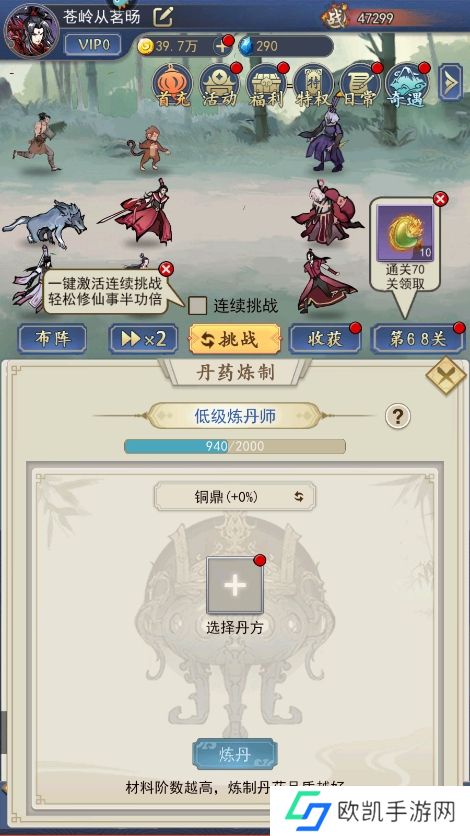Toggle the ×2 battle speed button
Viewport: 470px width, 836px height.
143,339
